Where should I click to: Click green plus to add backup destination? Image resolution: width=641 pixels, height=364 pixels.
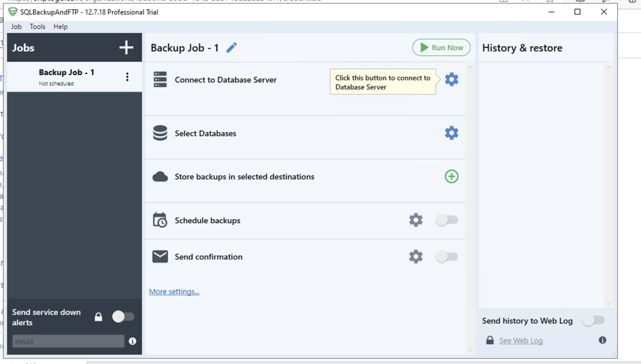(x=451, y=176)
